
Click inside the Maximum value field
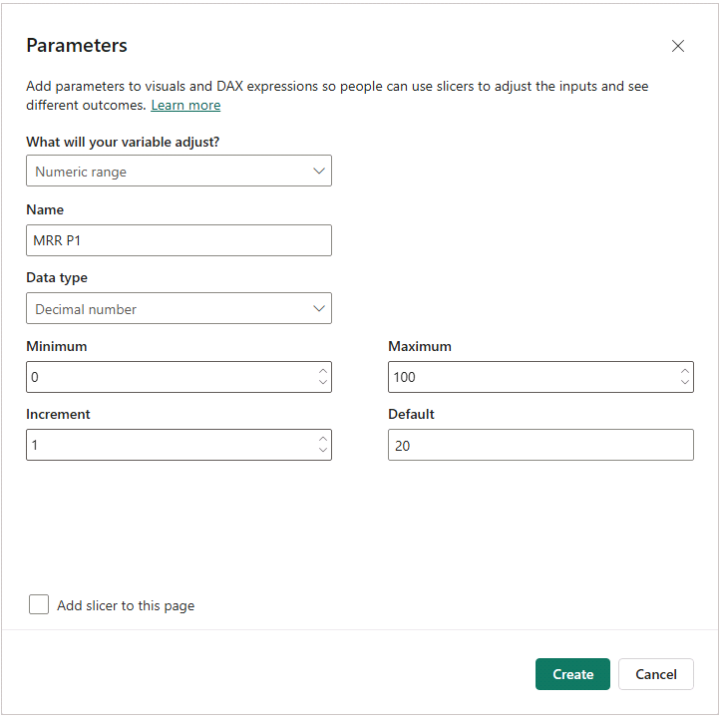pos(530,377)
